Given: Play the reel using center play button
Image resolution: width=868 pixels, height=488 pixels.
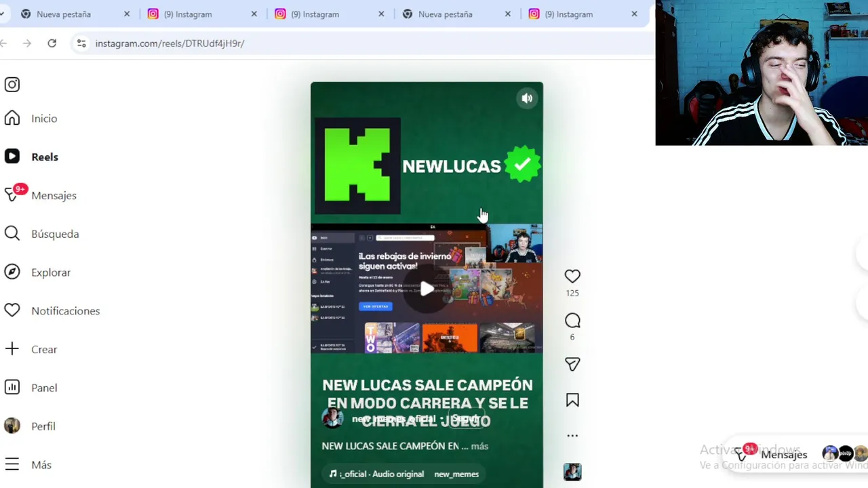Looking at the screenshot, I should 427,289.
